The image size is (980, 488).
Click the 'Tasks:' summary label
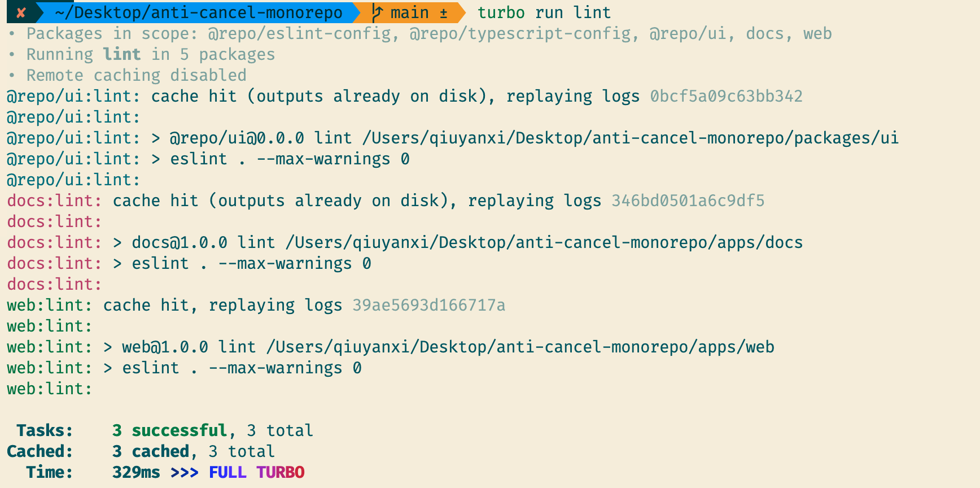45,431
